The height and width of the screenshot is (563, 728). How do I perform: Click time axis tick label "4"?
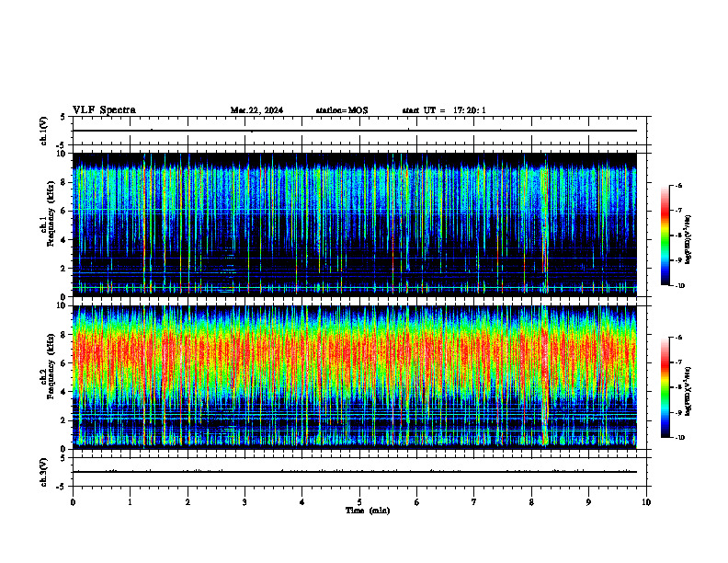(x=301, y=502)
